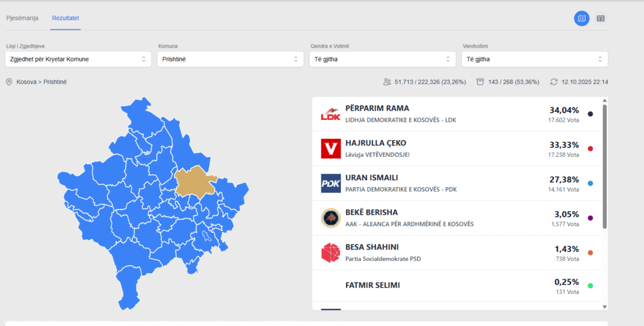Click the highlighted Prishtinë map region
Image resolution: width=644 pixels, height=326 pixels.
[194, 181]
